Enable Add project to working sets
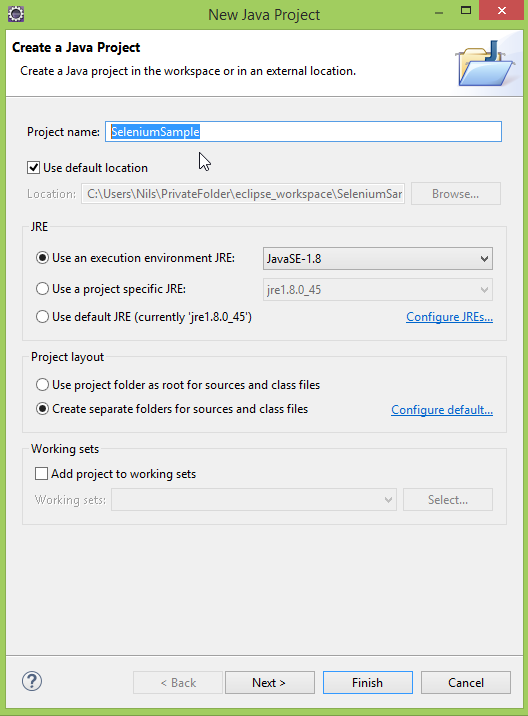Screen dimensions: 528x716 [41, 474]
